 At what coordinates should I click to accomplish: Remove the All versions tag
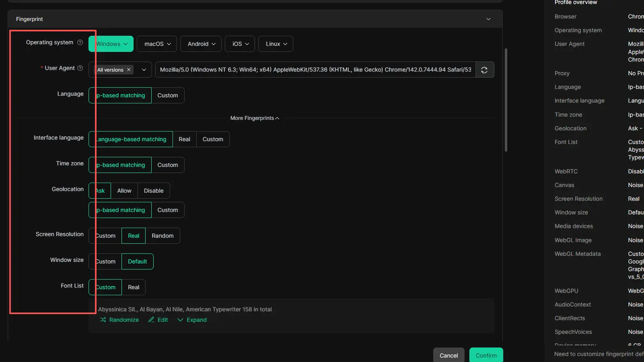pyautogui.click(x=129, y=70)
